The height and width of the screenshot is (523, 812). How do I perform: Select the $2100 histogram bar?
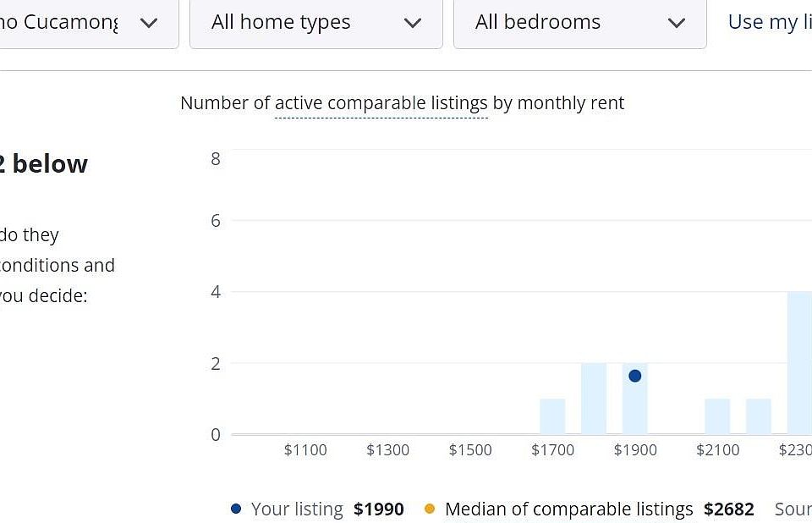717,416
